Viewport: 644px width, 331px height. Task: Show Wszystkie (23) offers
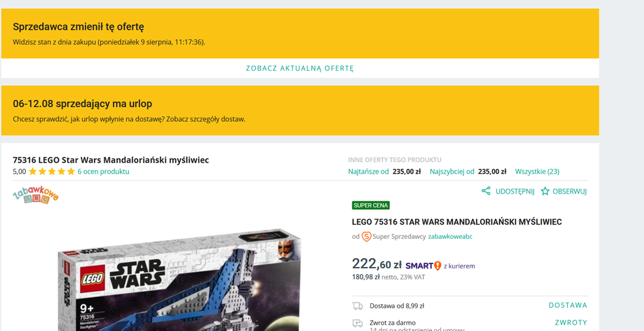point(537,172)
